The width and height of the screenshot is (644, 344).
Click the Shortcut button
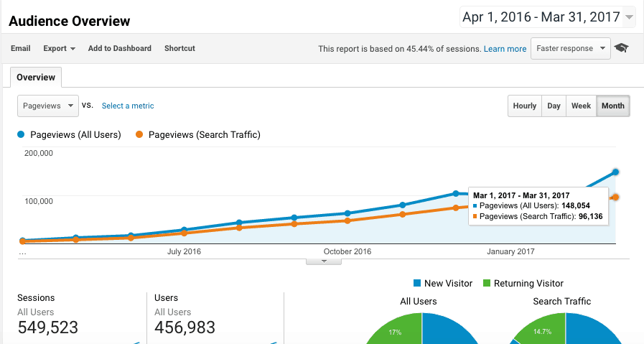click(x=179, y=48)
